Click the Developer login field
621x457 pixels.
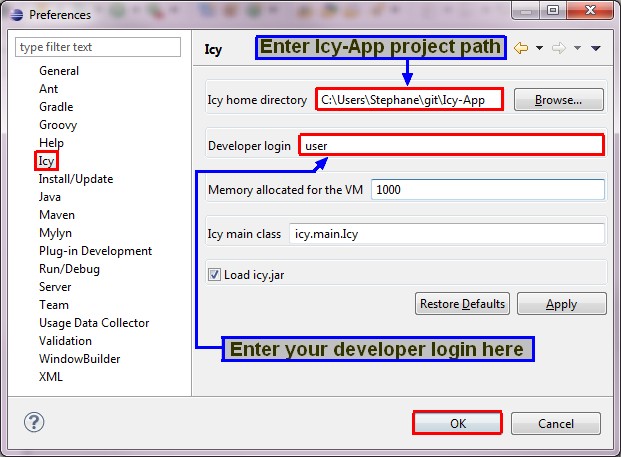451,145
